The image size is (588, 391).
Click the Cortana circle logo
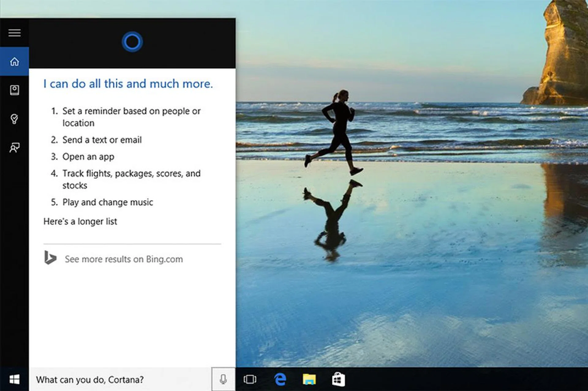click(132, 42)
